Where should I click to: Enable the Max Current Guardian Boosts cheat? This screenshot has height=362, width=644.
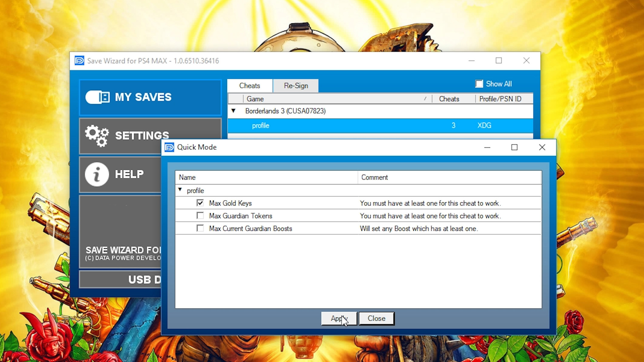(x=200, y=228)
